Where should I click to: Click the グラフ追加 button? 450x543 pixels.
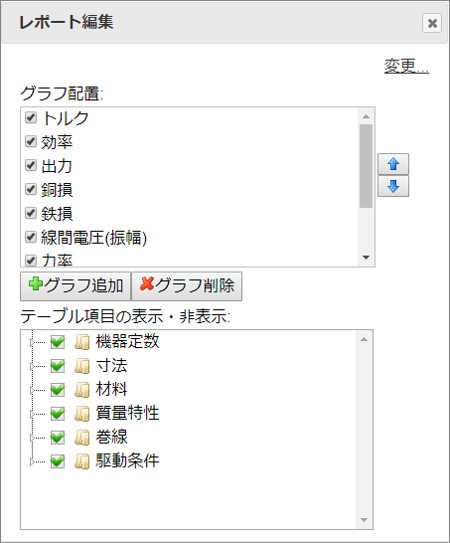[x=76, y=286]
